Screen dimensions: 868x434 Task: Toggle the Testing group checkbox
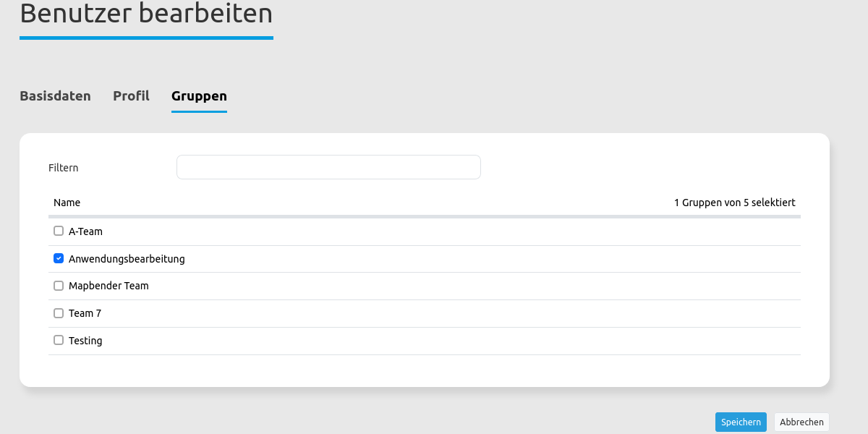click(x=59, y=340)
